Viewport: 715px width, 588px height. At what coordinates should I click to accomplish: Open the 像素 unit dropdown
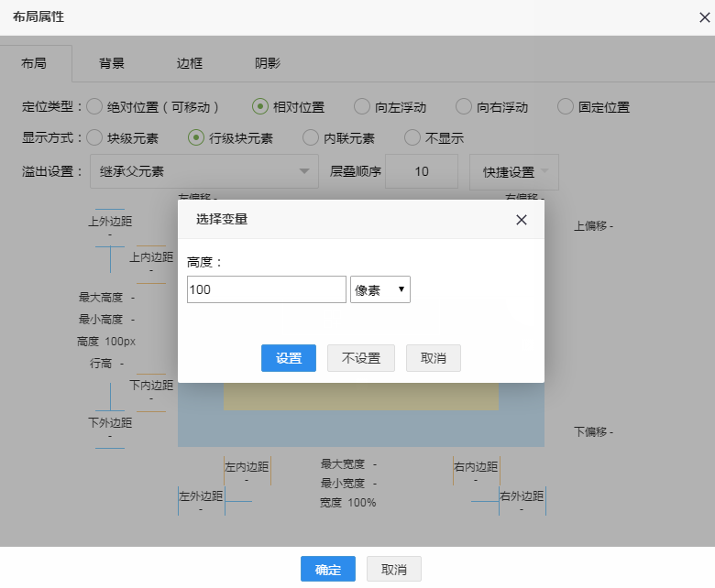click(380, 289)
